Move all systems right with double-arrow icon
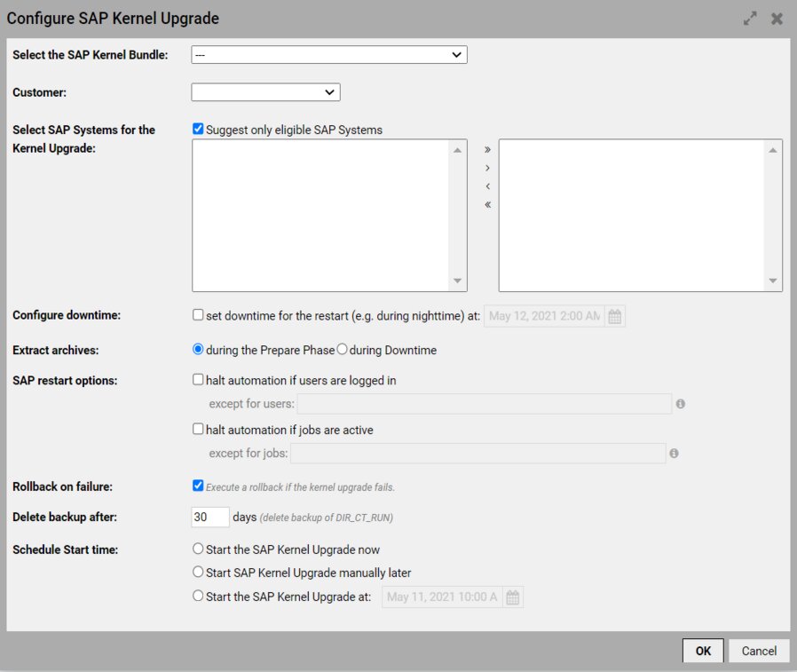Screen dimensions: 797x672 pyautogui.click(x=486, y=150)
